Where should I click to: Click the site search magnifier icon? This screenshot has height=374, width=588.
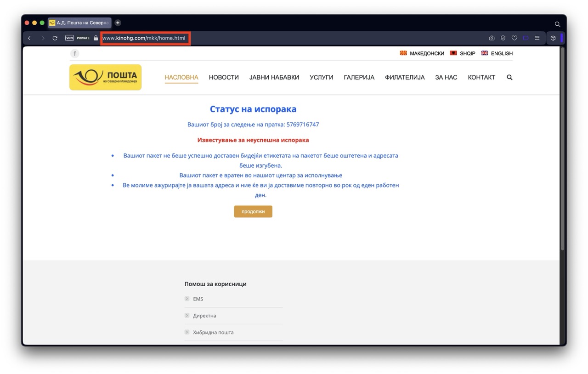point(509,77)
